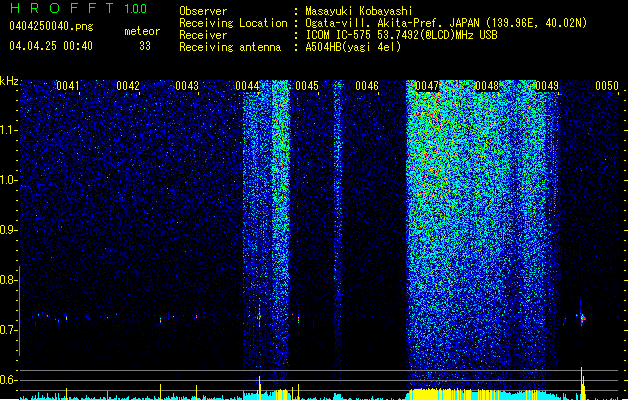The image size is (629, 400).
Task: Click time marker 0044
Action: coord(247,86)
